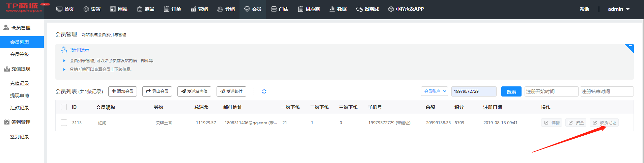Viewport: 644px width, 163px height.
Task: Open 收货地址 shipping address for member
Action: pos(604,123)
